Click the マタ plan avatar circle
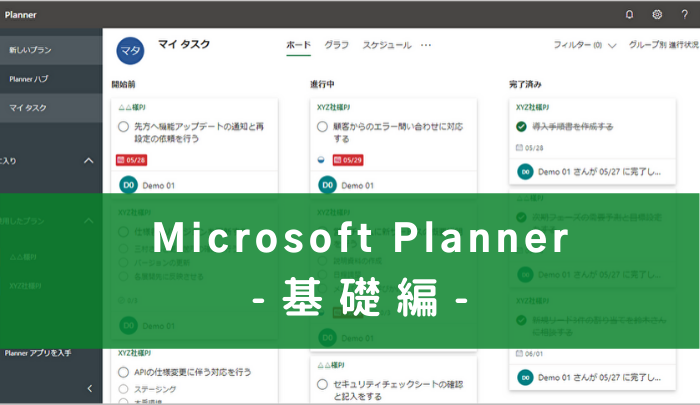This screenshot has height=405, width=700. [x=130, y=51]
